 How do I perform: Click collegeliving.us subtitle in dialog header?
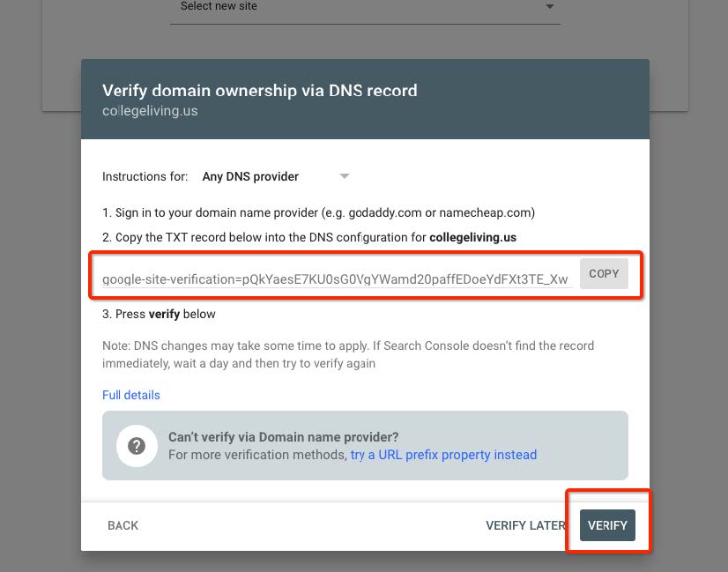tap(150, 111)
